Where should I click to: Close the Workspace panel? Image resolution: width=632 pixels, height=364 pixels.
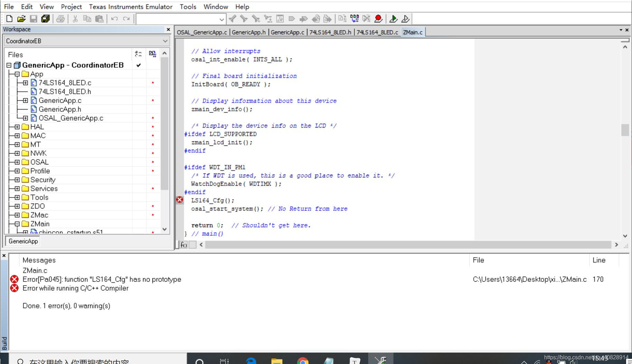(x=168, y=29)
